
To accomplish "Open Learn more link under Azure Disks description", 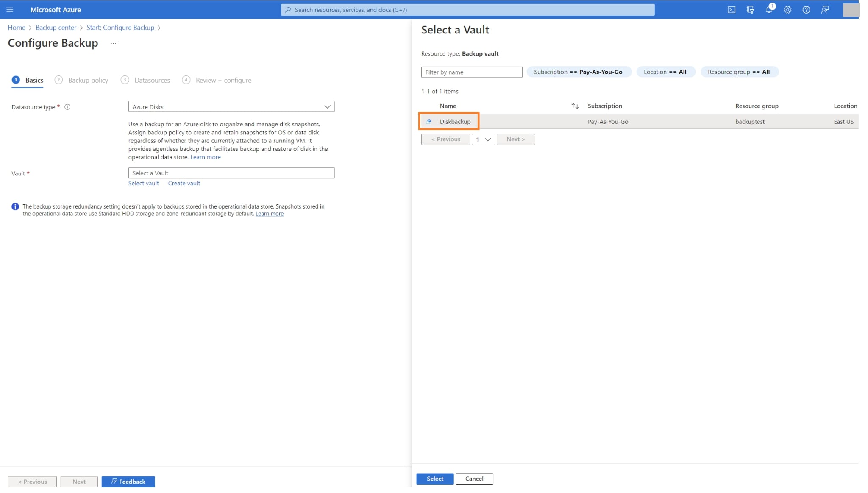I will coord(206,157).
